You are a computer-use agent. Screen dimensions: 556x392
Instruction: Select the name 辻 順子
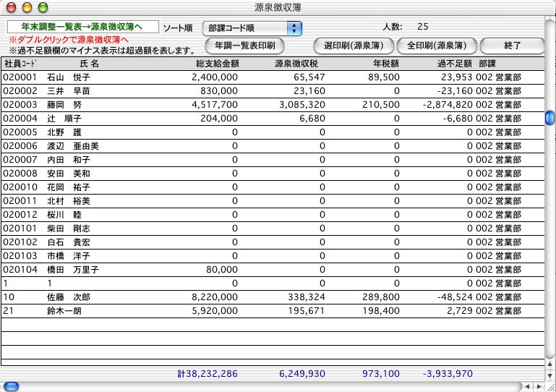coord(64,119)
